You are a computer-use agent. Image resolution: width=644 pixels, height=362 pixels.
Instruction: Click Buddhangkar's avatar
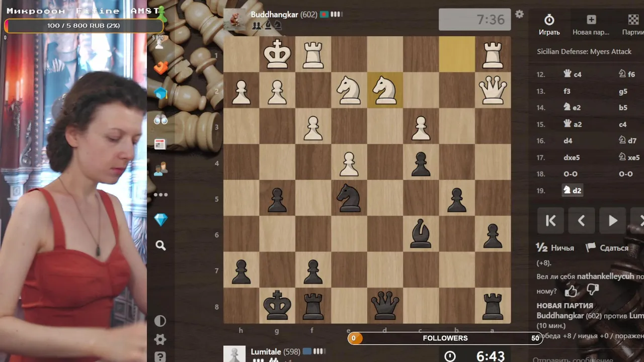click(x=234, y=20)
